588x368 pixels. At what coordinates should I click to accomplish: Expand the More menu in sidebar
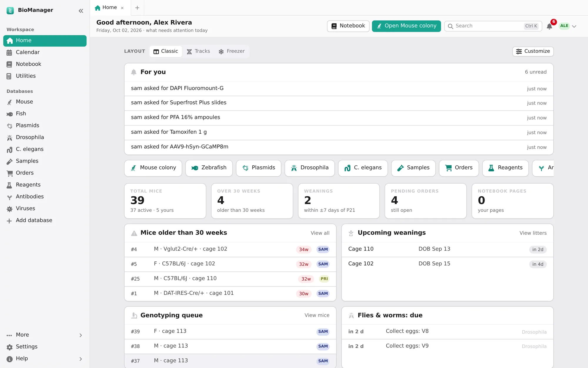45,335
